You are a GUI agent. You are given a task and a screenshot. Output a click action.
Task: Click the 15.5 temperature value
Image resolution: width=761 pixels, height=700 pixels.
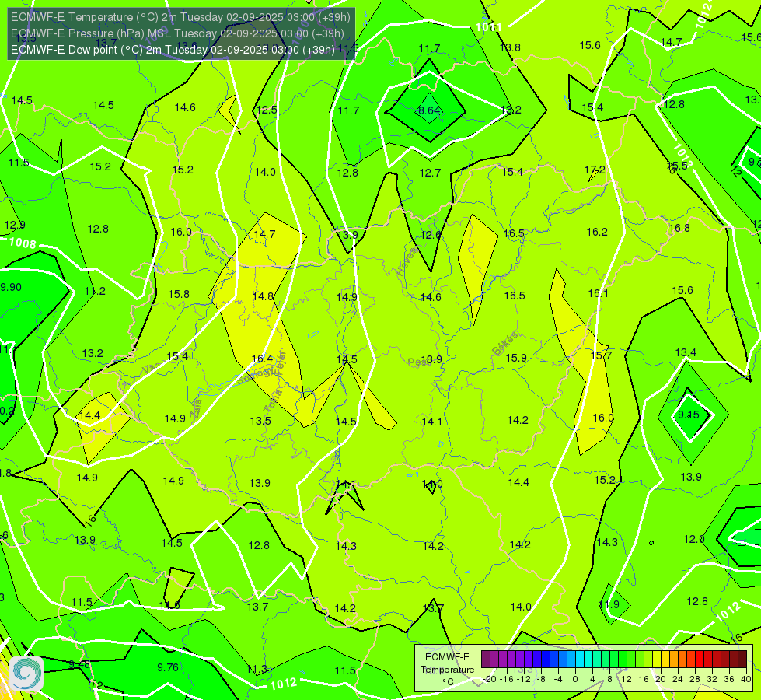[x=678, y=165]
